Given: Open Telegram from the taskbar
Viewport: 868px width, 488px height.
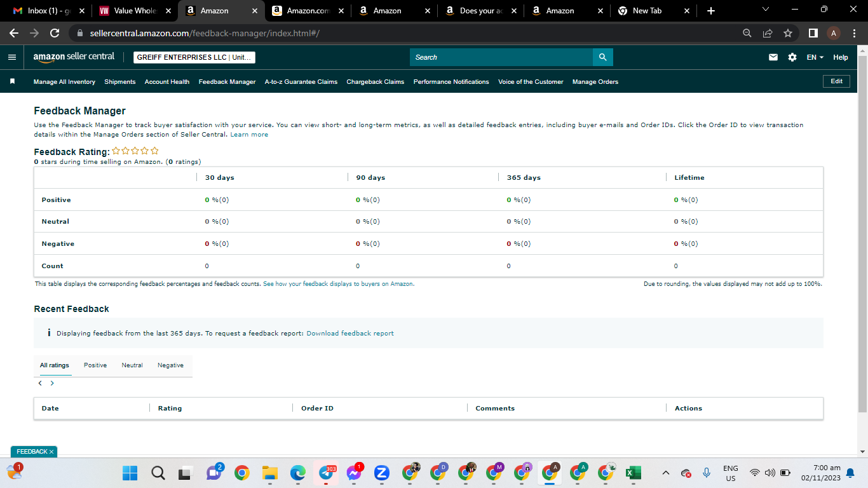Looking at the screenshot, I should pyautogui.click(x=326, y=473).
